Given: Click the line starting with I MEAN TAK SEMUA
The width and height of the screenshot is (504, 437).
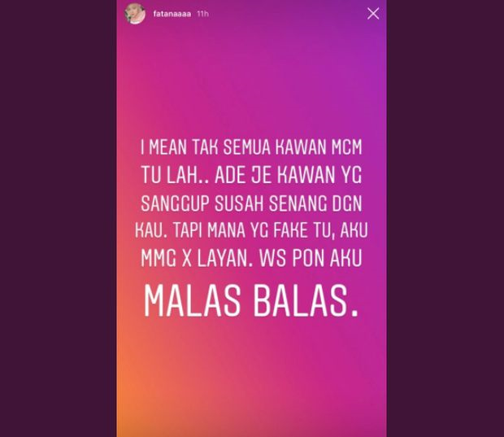Looking at the screenshot, I should [x=251, y=147].
